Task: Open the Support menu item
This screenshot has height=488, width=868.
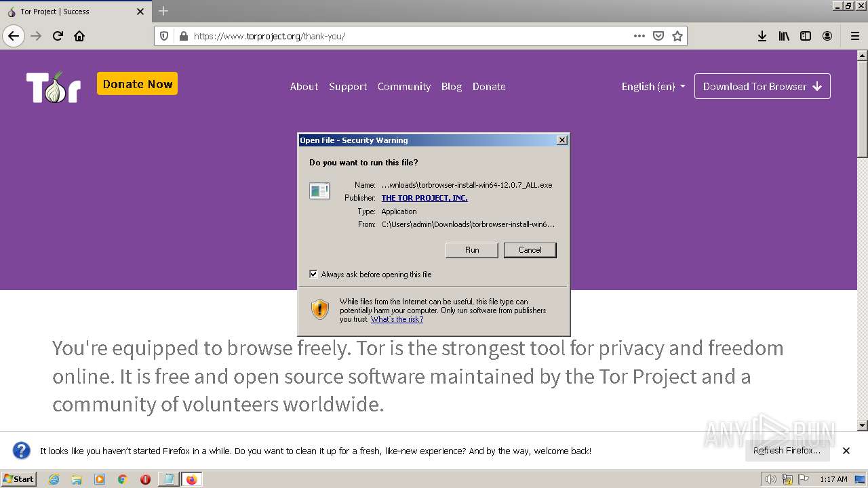Action: [x=348, y=86]
